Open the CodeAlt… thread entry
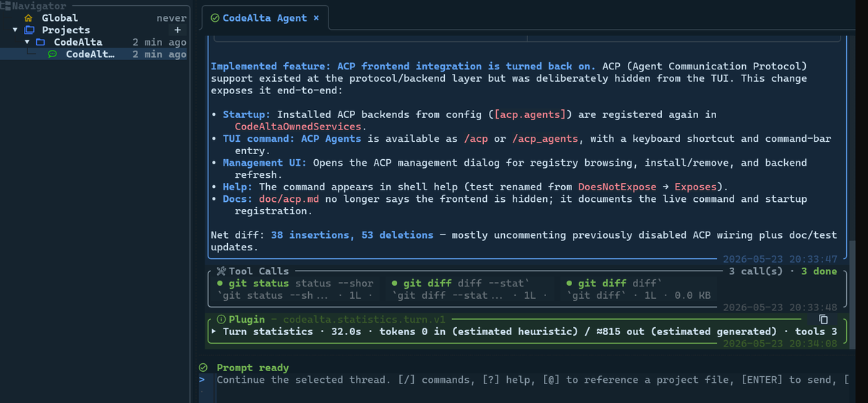Image resolution: width=868 pixels, height=403 pixels. [x=94, y=54]
